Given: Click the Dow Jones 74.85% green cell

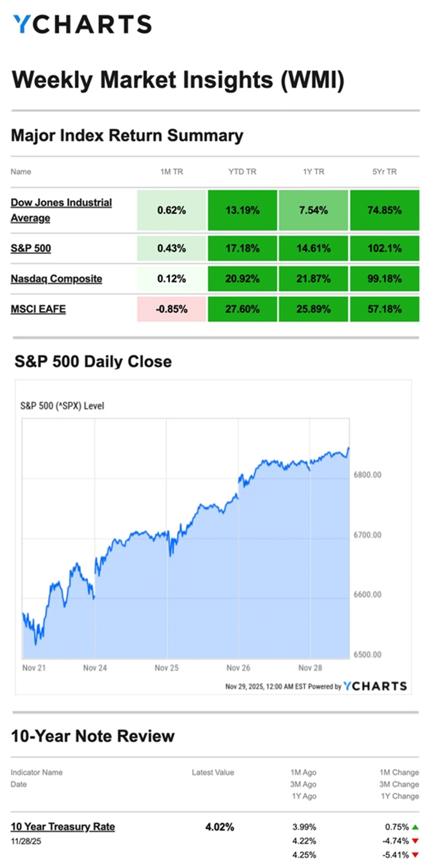Looking at the screenshot, I should click(x=385, y=210).
